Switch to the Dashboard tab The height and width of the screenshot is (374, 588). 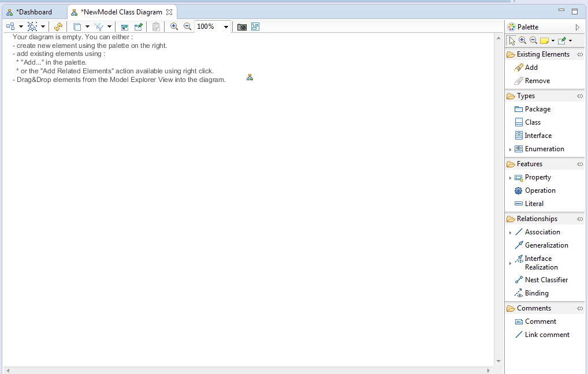coord(35,12)
